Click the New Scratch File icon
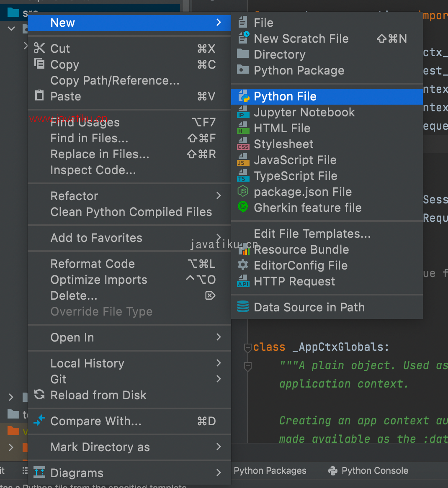448x488 pixels. (243, 38)
